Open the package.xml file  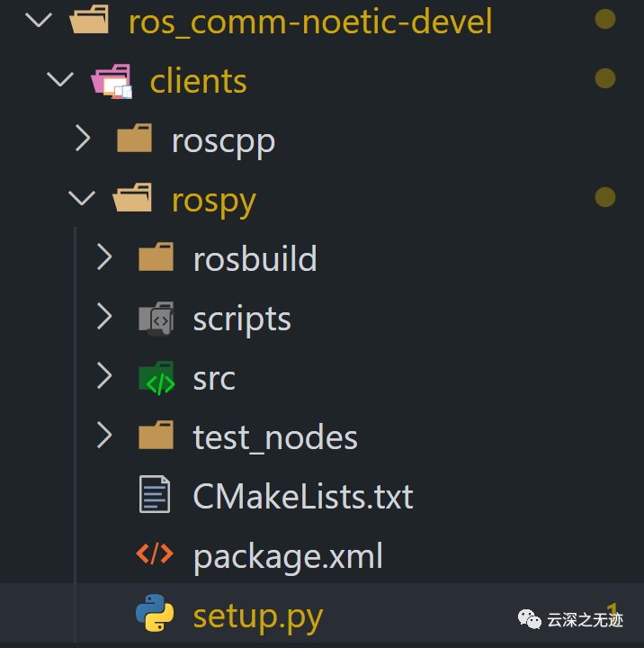point(288,556)
